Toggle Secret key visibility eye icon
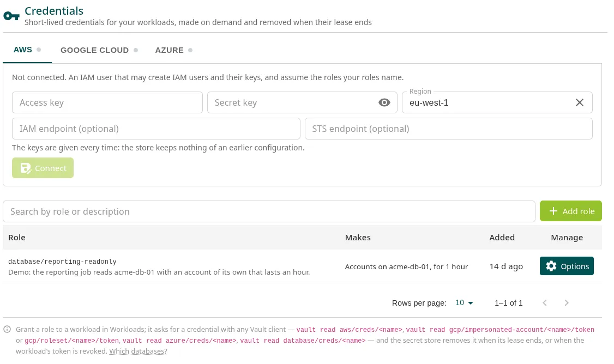Viewport: 614px width, 364px height. tap(384, 102)
